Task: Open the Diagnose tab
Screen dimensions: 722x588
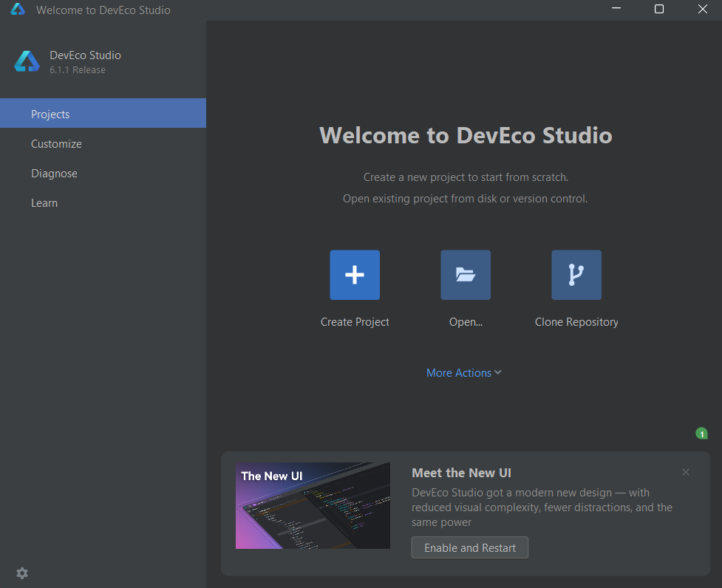Action: click(x=103, y=173)
